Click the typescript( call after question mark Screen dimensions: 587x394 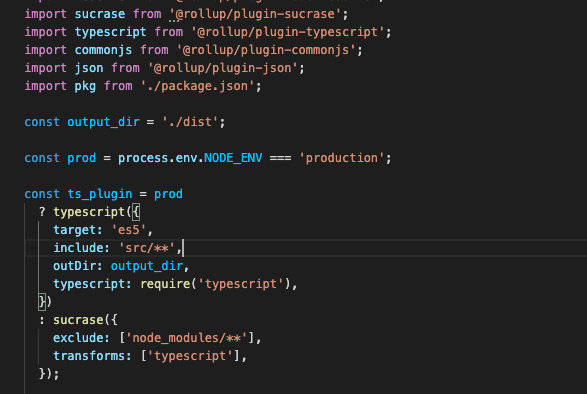point(89,212)
